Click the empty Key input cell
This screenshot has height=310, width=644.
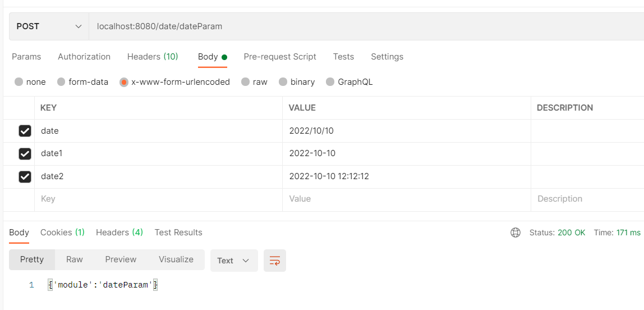(x=157, y=199)
